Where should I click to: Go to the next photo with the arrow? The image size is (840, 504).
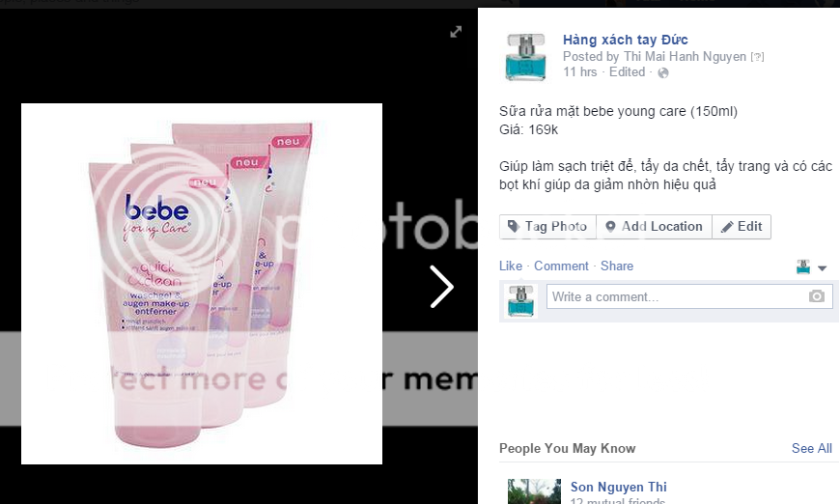441,287
